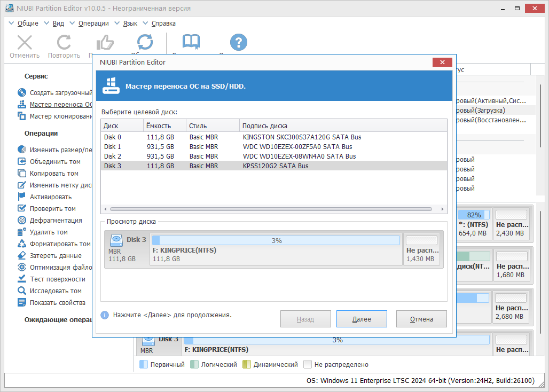Click the Повторить redo toolbar icon
The height and width of the screenshot is (392, 549).
[64, 42]
